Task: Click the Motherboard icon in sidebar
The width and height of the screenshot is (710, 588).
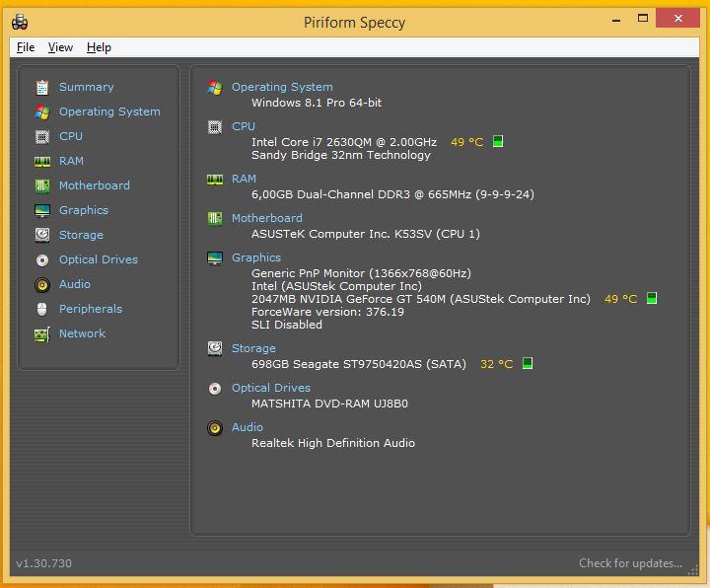Action: pos(42,185)
